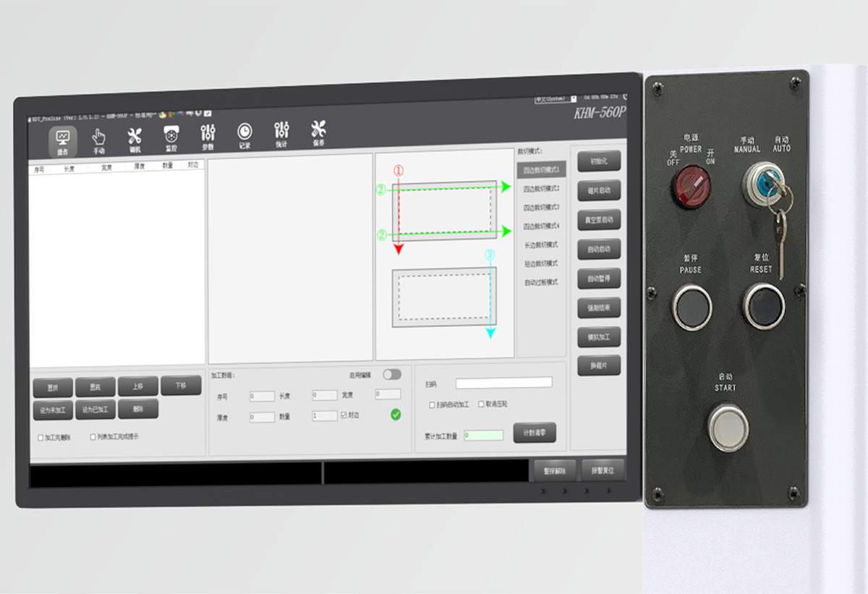Image resolution: width=868 pixels, height=594 pixels.
Task: Tick the 加工完删除 checkbox
Action: pos(41,438)
